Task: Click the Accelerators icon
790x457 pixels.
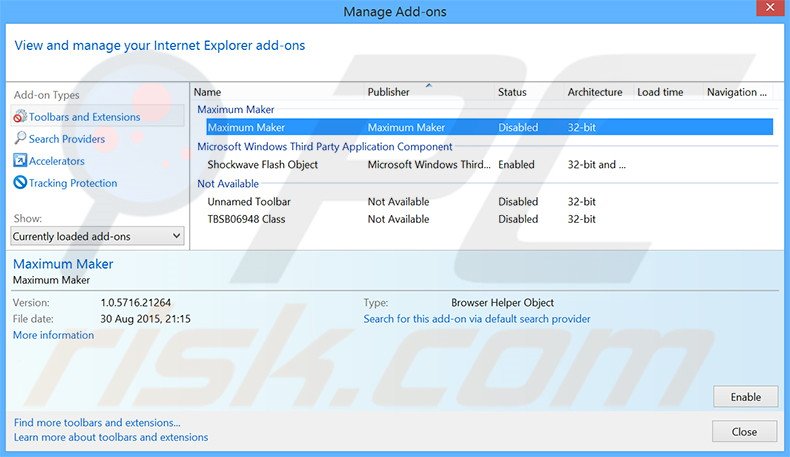Action: click(x=20, y=161)
